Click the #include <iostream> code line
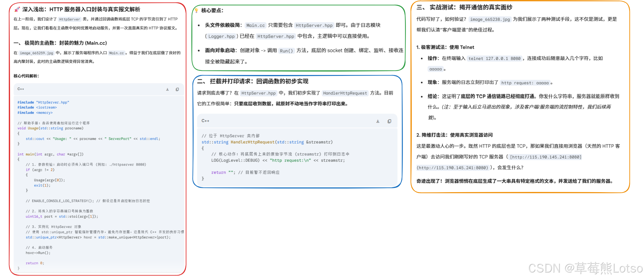The height and width of the screenshot is (279, 644). coord(37,107)
